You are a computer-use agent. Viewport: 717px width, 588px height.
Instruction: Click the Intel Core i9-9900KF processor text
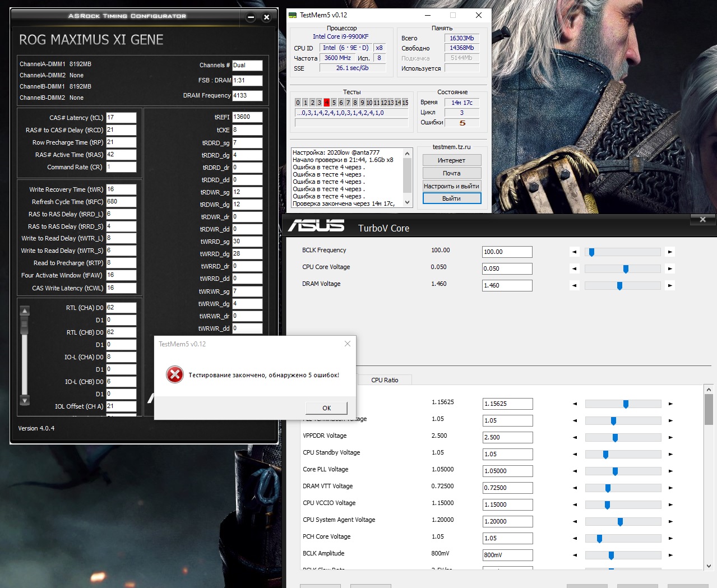(341, 36)
